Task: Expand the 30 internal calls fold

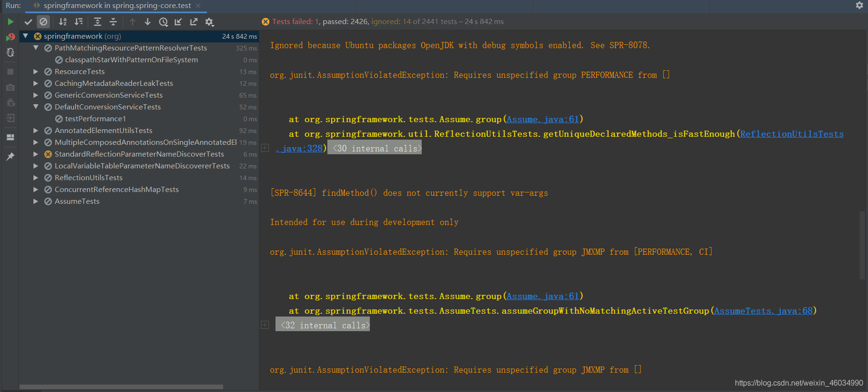Action: pyautogui.click(x=375, y=148)
